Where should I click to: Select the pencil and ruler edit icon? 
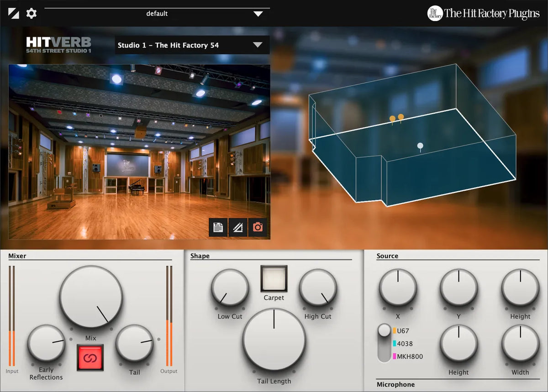pos(238,227)
